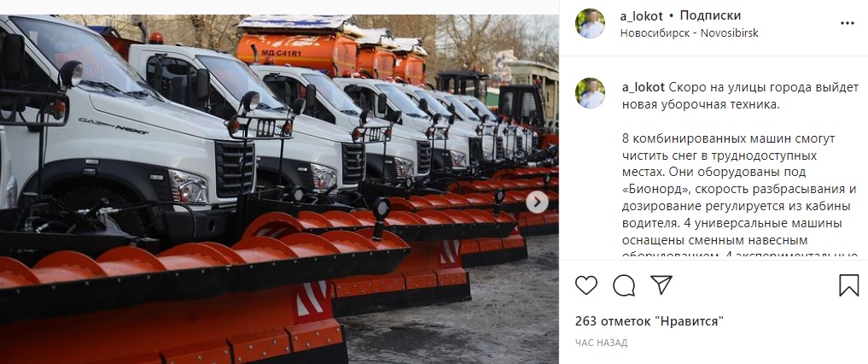Open the a_lokot username in the header
868x364 pixels.
[641, 15]
